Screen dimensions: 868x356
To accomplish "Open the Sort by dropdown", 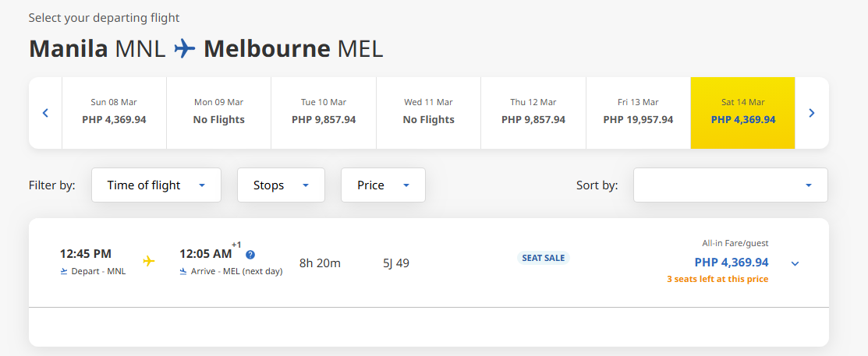I will (731, 185).
